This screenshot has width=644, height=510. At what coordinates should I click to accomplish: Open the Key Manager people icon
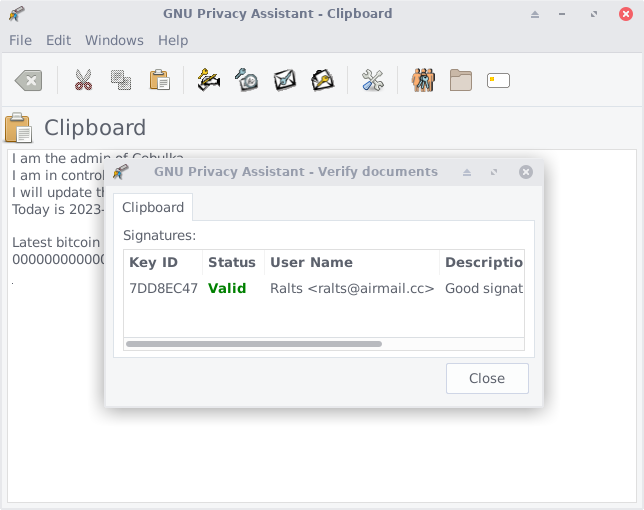(x=423, y=80)
